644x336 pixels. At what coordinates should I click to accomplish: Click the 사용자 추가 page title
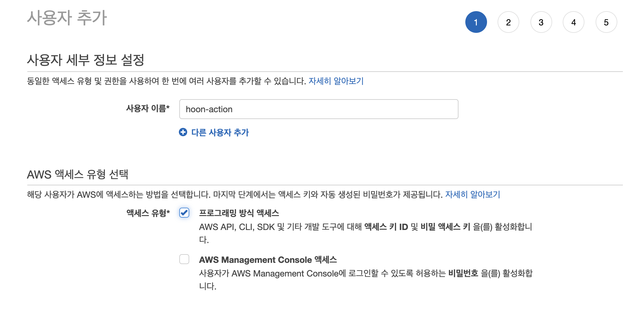point(67,18)
